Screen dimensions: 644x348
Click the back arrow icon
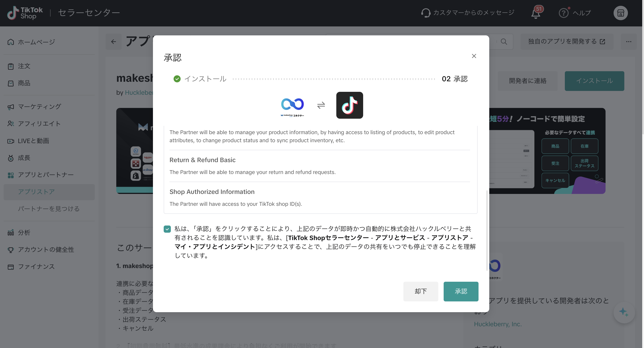point(114,42)
